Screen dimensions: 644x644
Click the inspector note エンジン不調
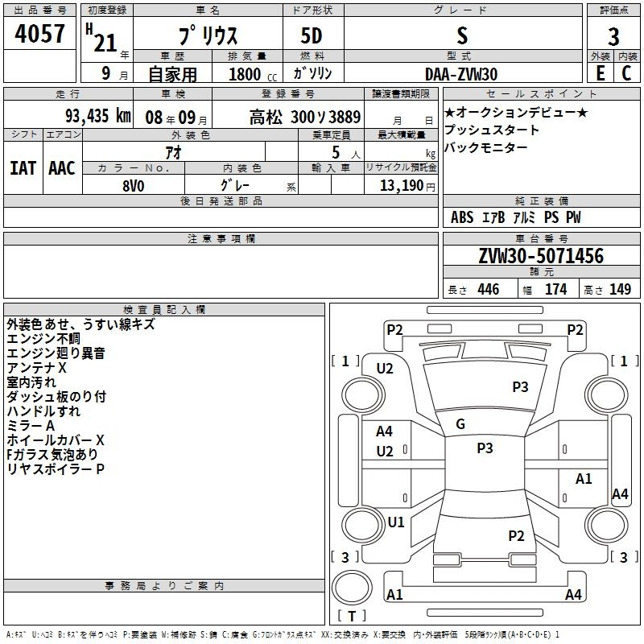pos(43,339)
